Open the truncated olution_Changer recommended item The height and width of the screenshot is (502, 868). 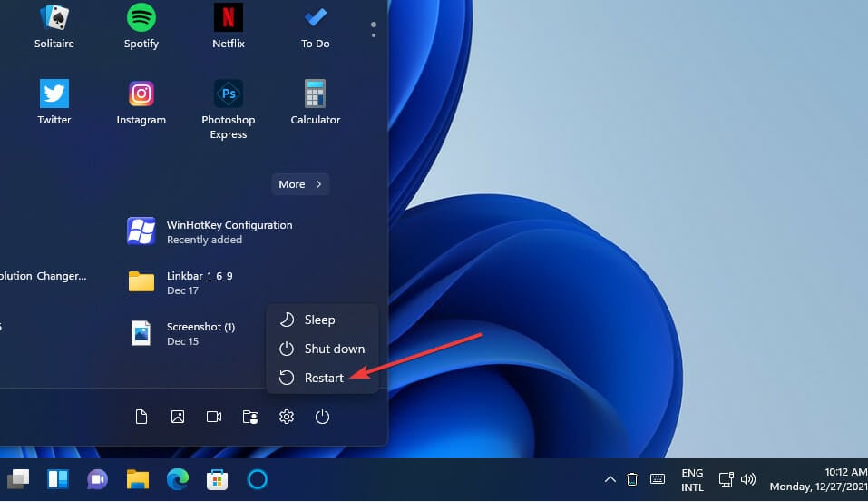[44, 276]
